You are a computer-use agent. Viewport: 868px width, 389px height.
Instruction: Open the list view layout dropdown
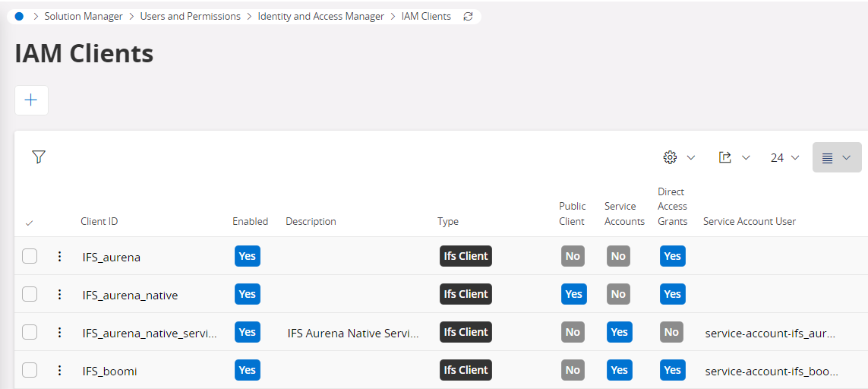(x=837, y=157)
